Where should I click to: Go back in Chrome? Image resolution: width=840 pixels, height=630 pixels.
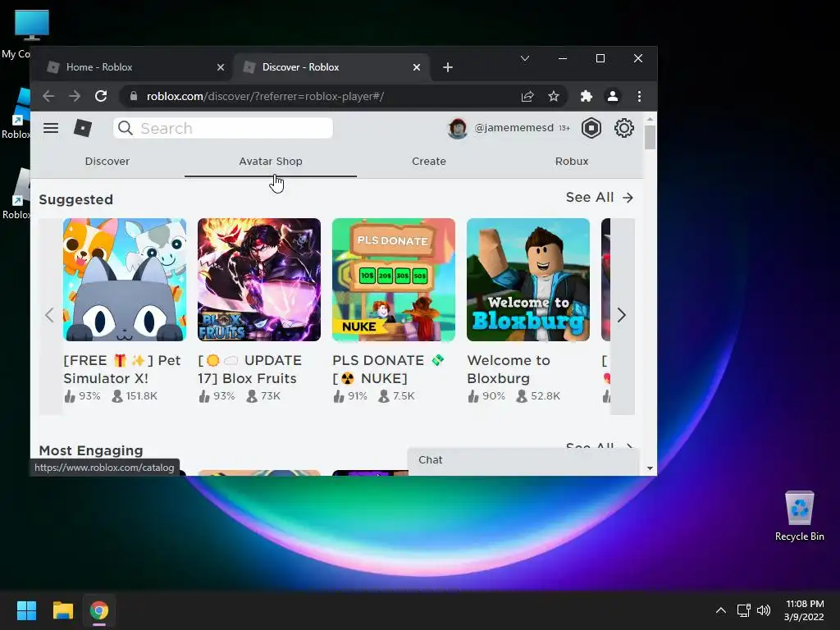tap(48, 97)
